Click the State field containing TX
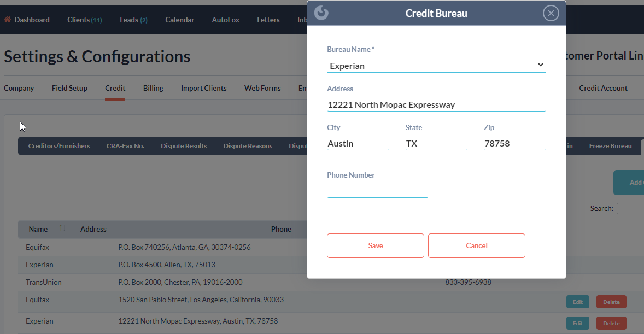The height and width of the screenshot is (334, 644). pos(436,143)
